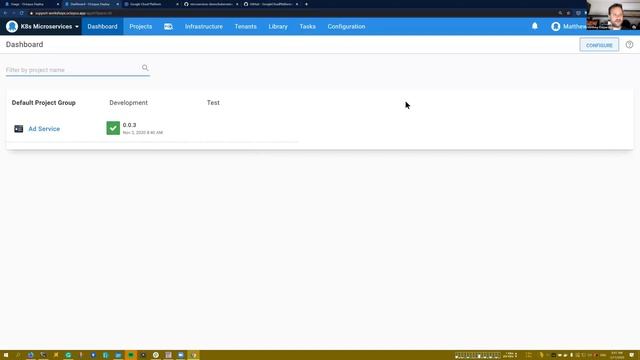Open the Matthew user profile menu
This screenshot has width=640, height=360.
pyautogui.click(x=569, y=27)
